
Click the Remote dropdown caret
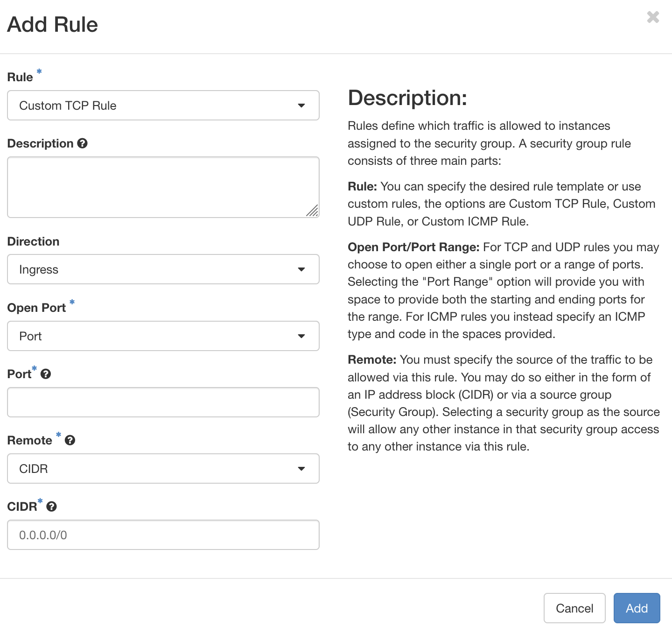pos(302,469)
